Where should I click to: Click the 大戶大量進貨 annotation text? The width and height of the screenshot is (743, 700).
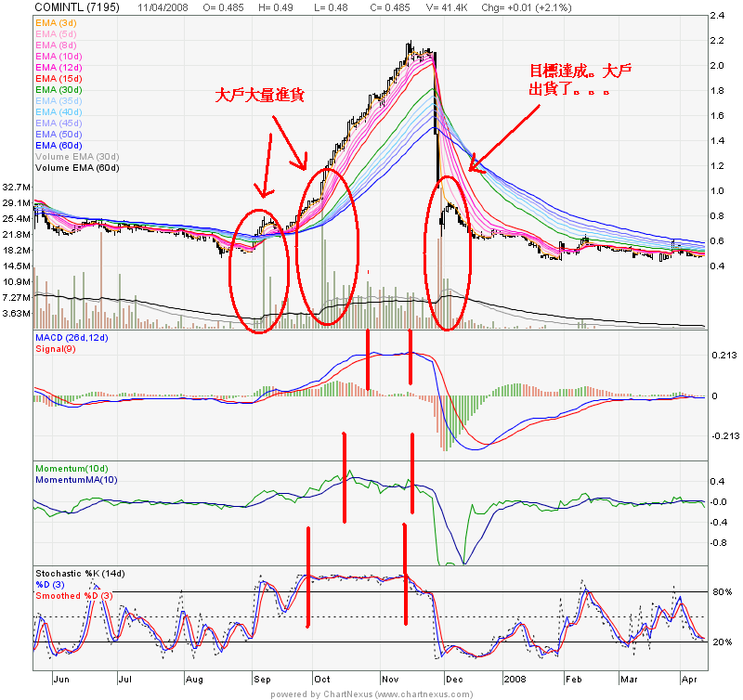[259, 95]
